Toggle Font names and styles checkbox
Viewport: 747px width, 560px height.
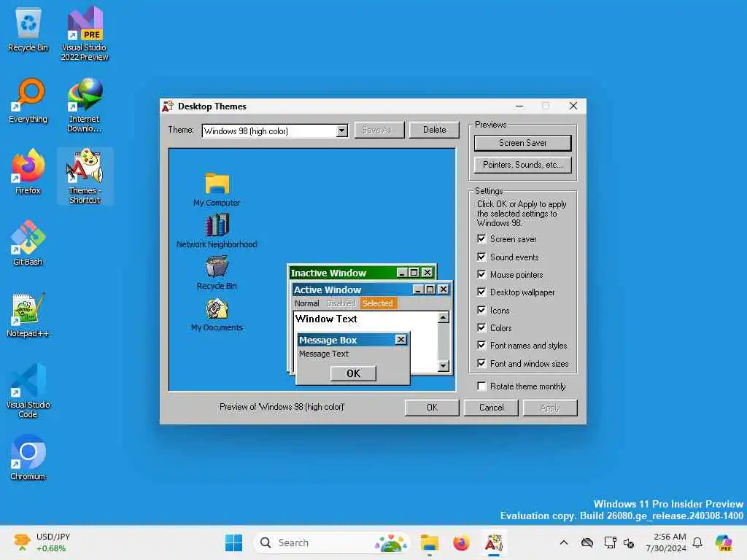coord(481,345)
